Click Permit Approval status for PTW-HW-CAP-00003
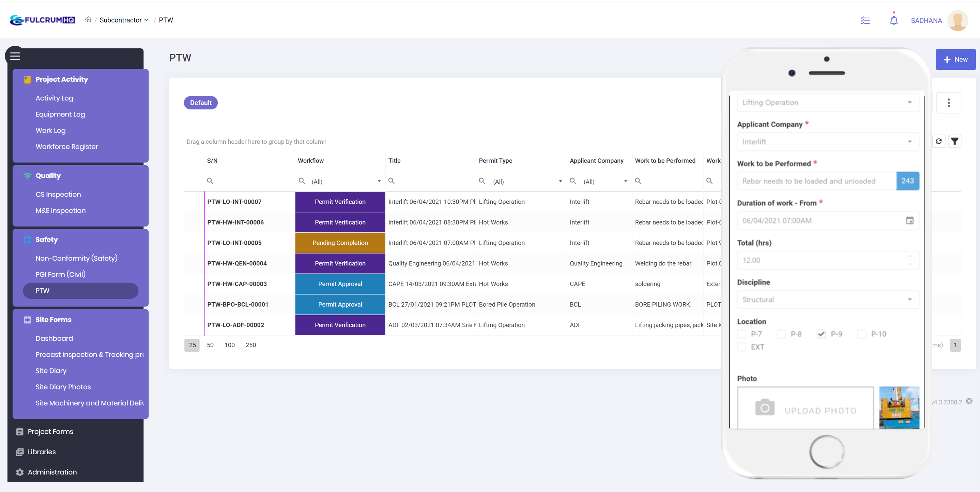 click(340, 284)
